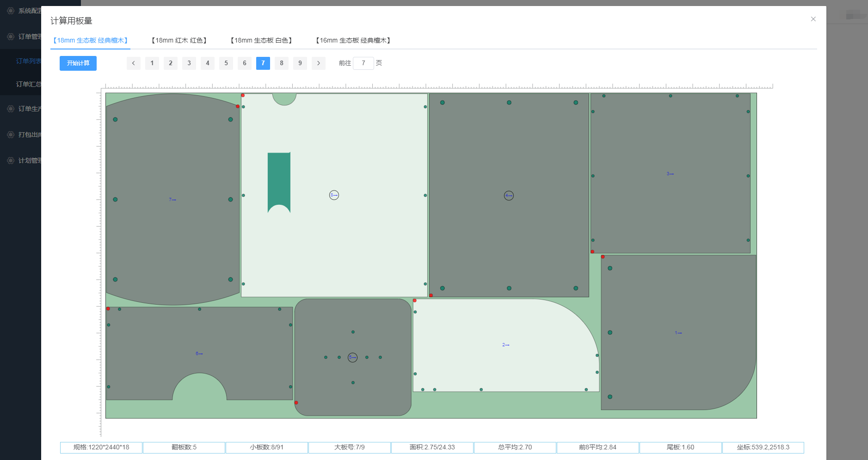Image resolution: width=868 pixels, height=460 pixels.
Task: Select the 【18mm 生态板 经典檀木】 tab
Action: click(90, 41)
